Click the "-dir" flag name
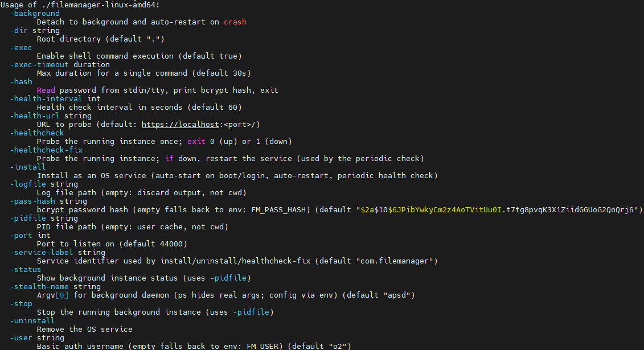This screenshot has height=350, width=644. (19, 30)
